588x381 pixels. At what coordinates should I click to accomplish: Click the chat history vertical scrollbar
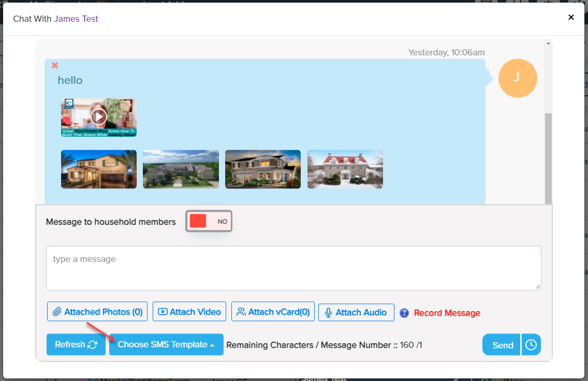[x=549, y=155]
